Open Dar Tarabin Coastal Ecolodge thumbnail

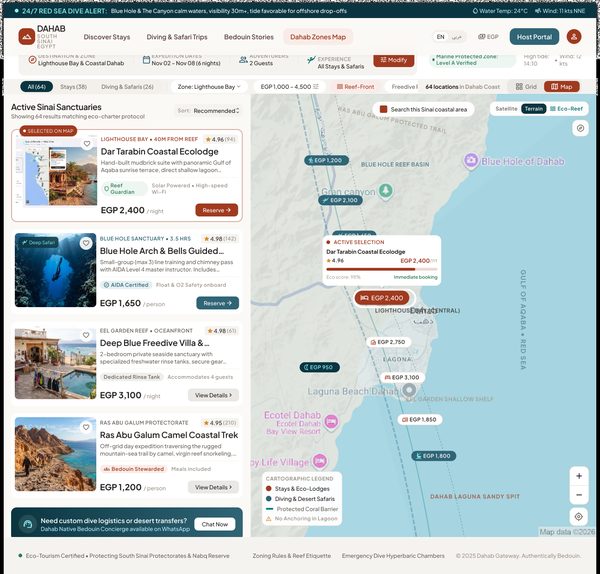pos(56,171)
